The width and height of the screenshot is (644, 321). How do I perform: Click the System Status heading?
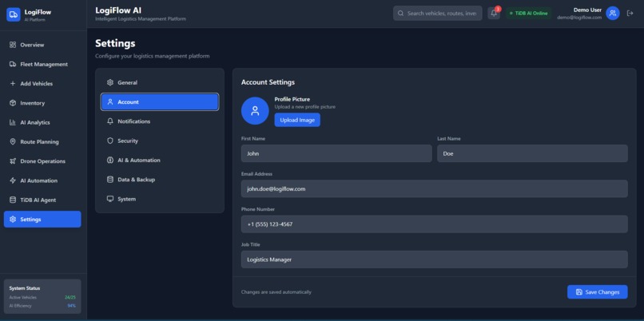tap(25, 288)
